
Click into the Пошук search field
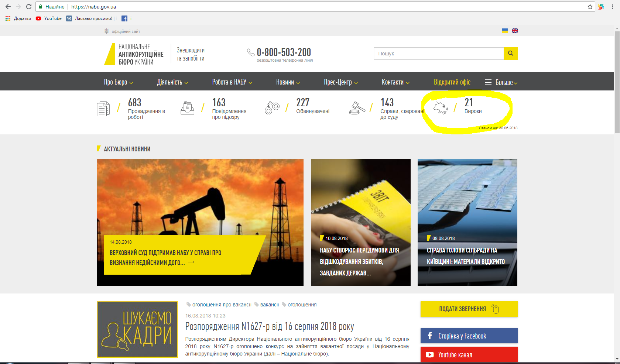click(x=438, y=54)
